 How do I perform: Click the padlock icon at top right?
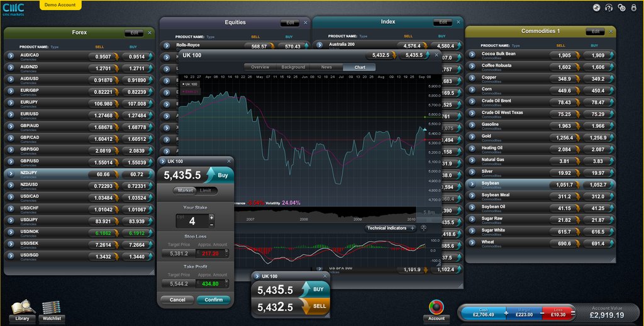[x=633, y=8]
